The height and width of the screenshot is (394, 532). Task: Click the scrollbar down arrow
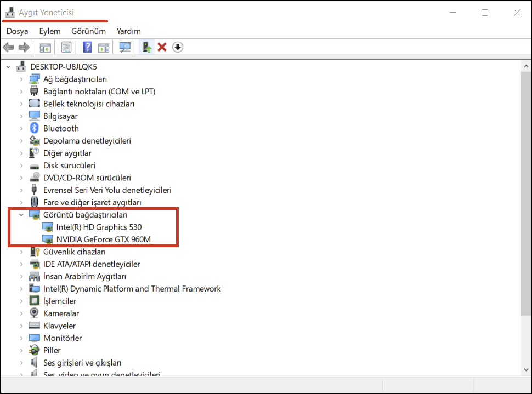pyautogui.click(x=526, y=369)
